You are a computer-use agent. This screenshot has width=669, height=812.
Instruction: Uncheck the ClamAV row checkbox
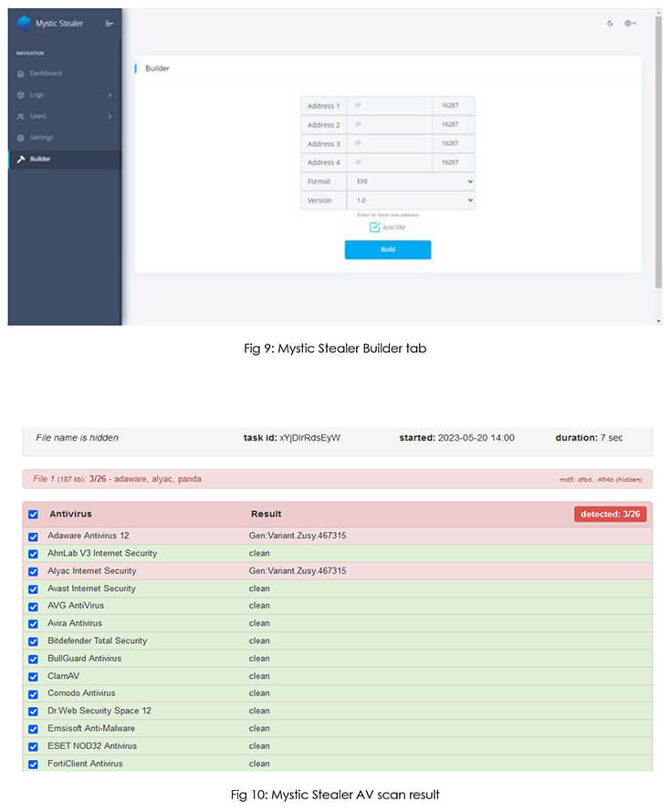click(x=34, y=676)
